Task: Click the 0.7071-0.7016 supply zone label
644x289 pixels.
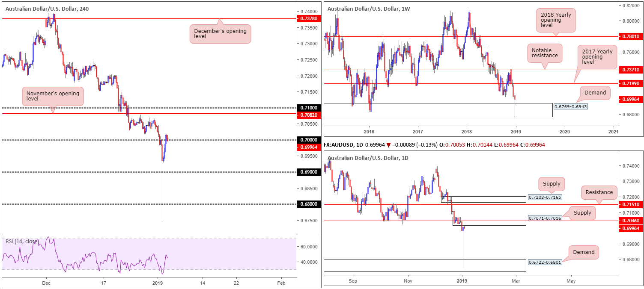Action: (x=545, y=218)
